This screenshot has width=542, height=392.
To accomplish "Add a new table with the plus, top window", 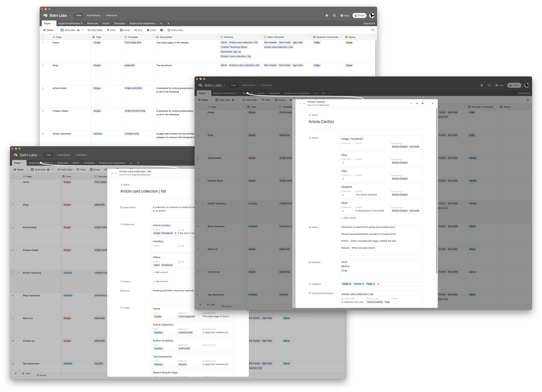I will tap(168, 24).
